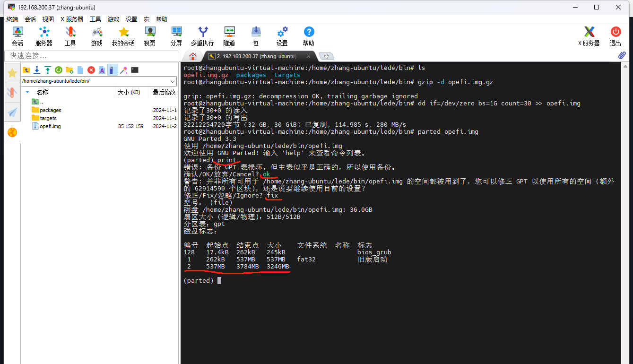
Task: Open the 设置 menu in menu bar
Action: click(x=131, y=19)
